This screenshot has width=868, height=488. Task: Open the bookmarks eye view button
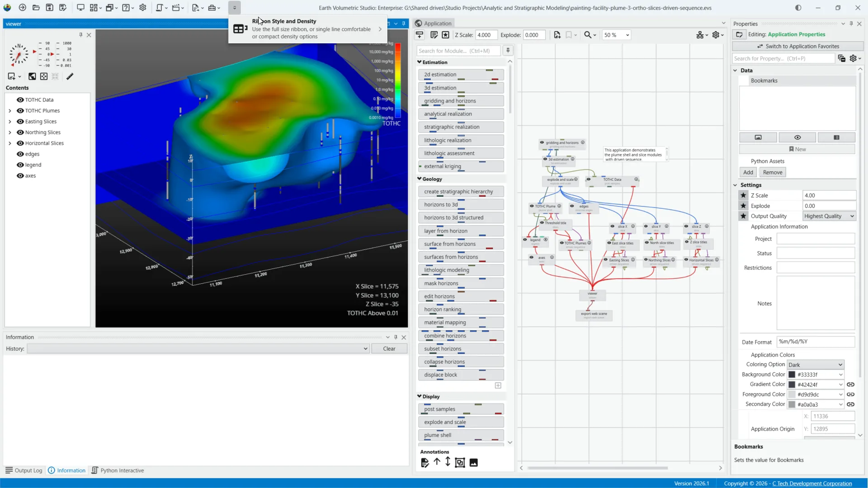(797, 137)
